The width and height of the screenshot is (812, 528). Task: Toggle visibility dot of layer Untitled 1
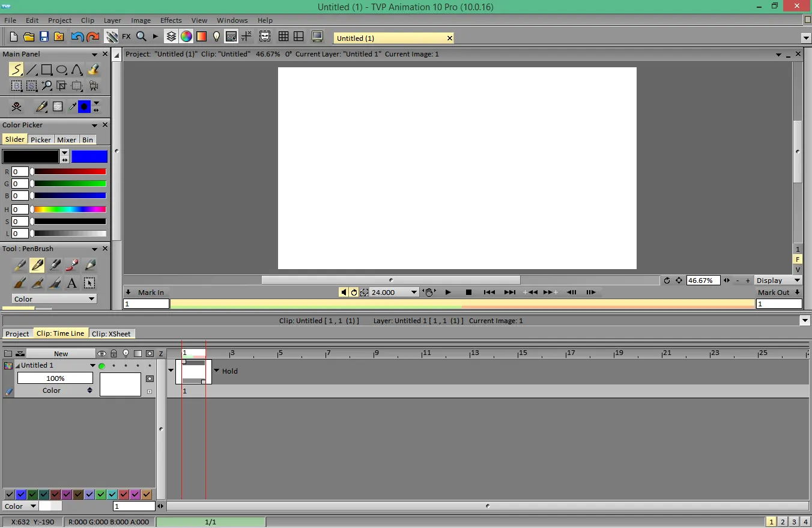click(101, 366)
